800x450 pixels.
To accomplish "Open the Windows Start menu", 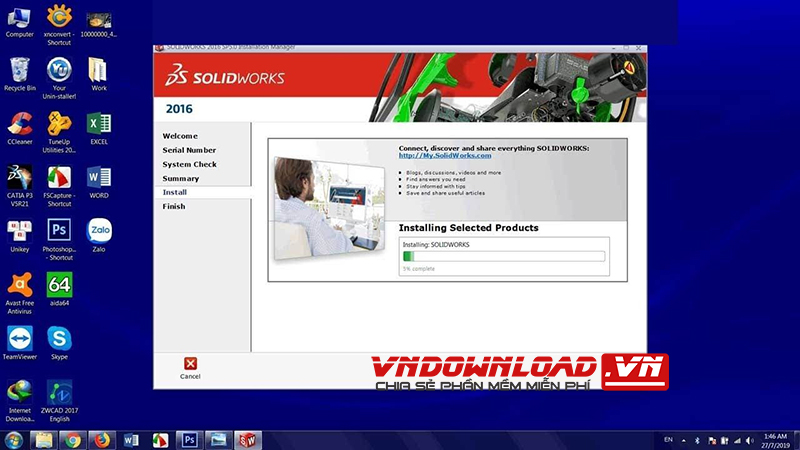I will point(13,440).
